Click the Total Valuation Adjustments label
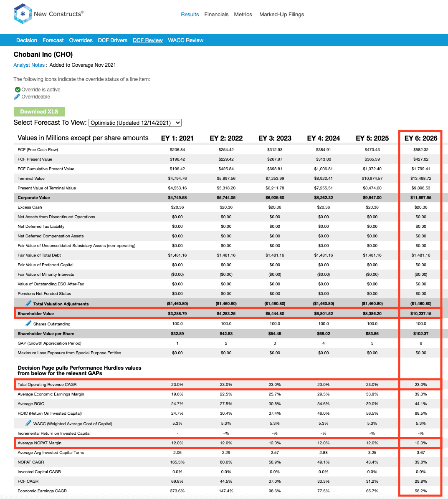The width and height of the screenshot is (448, 499). 61,304
